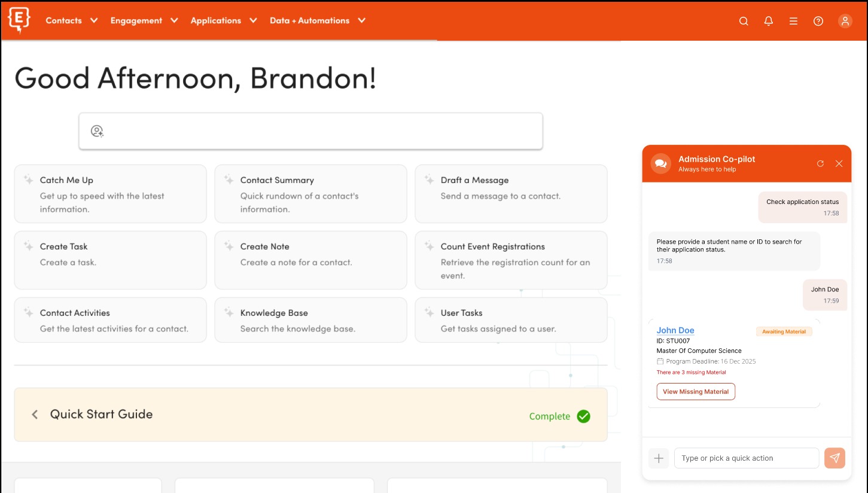This screenshot has width=868, height=493.
Task: Open the help question-mark icon
Action: (819, 21)
